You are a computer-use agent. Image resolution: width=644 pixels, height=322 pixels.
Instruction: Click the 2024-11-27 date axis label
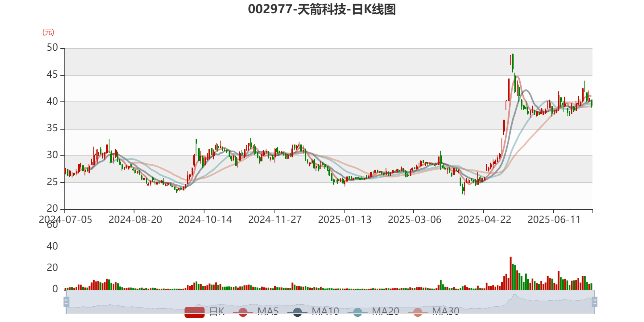(x=275, y=220)
